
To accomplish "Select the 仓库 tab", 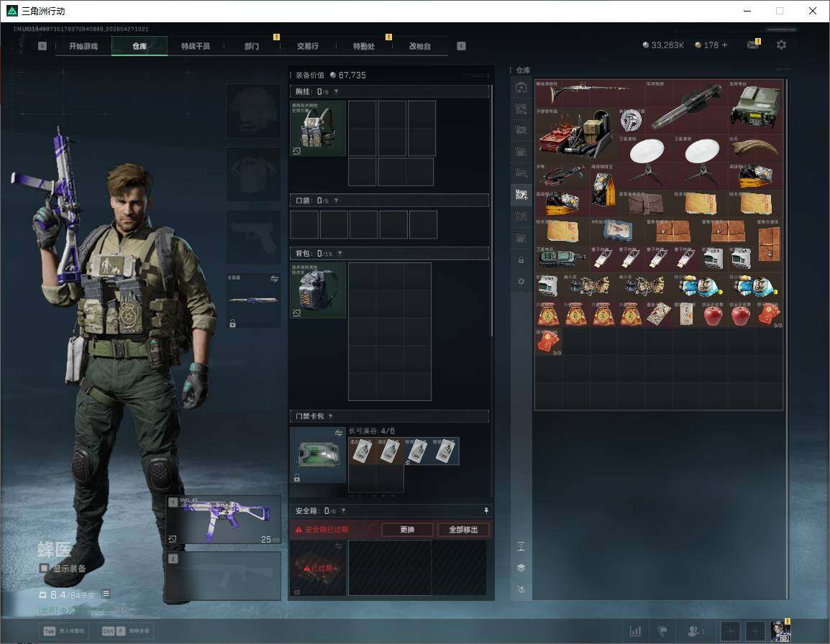I will pos(140,46).
